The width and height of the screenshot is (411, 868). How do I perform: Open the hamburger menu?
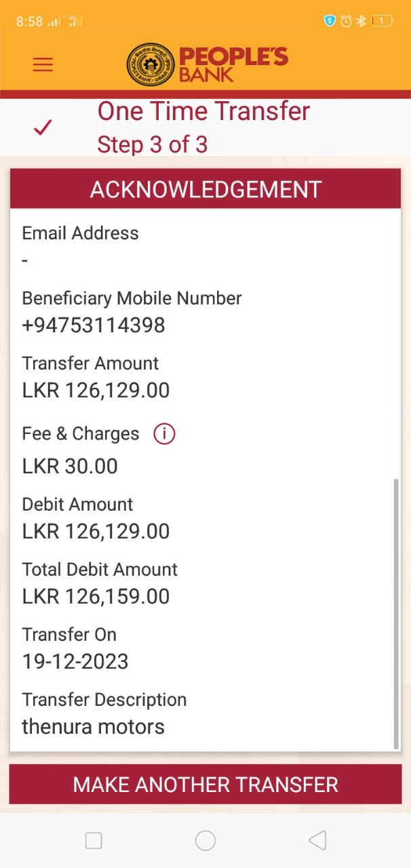(x=43, y=64)
